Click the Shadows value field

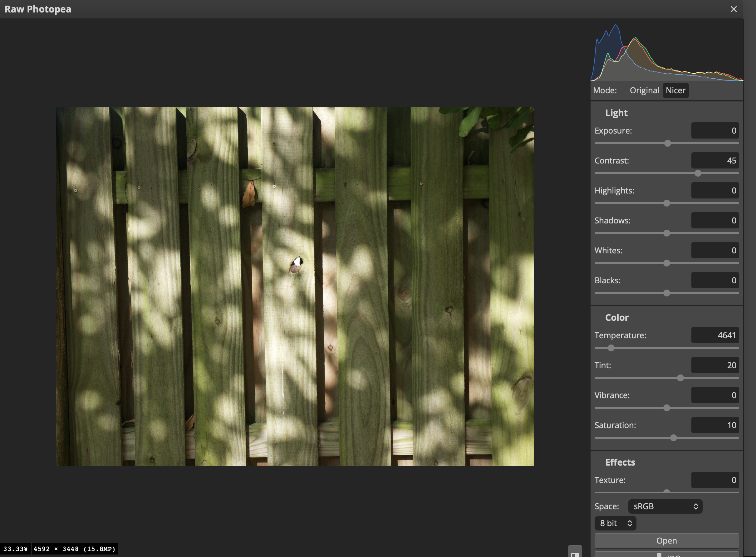click(x=714, y=221)
